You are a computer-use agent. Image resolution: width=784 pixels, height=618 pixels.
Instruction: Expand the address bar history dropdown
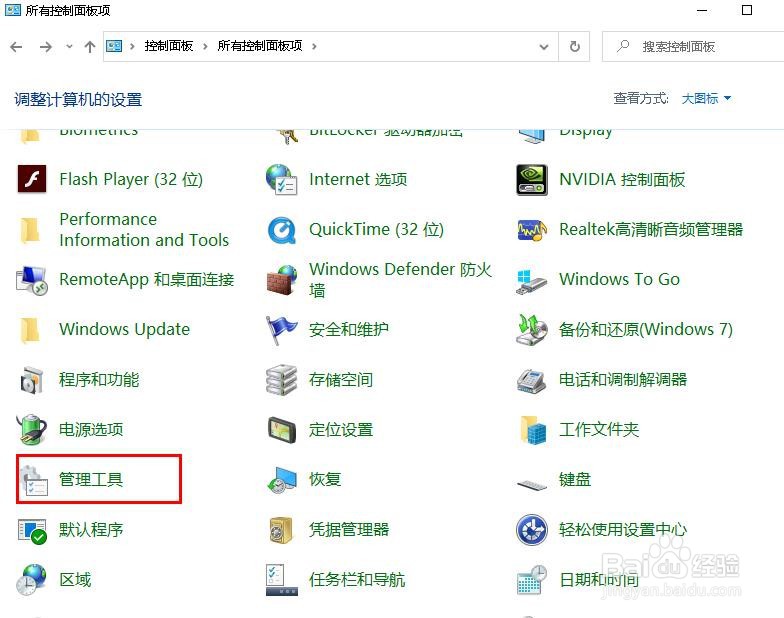pyautogui.click(x=544, y=46)
